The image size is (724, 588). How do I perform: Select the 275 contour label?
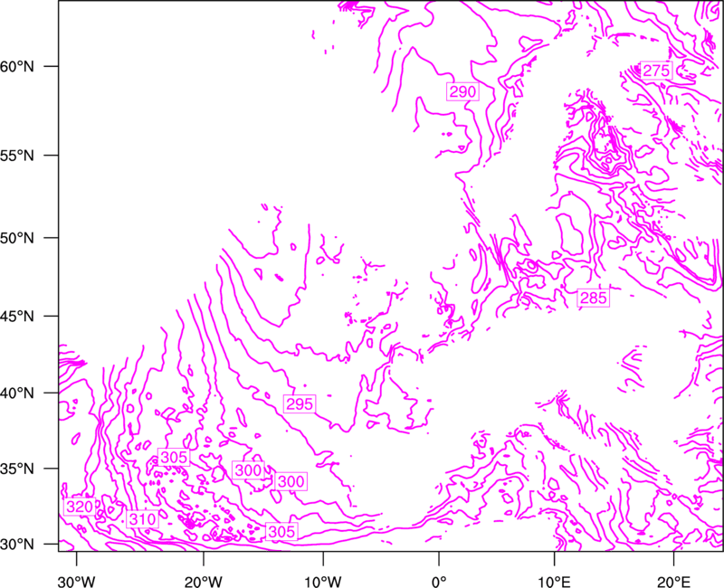(x=656, y=71)
